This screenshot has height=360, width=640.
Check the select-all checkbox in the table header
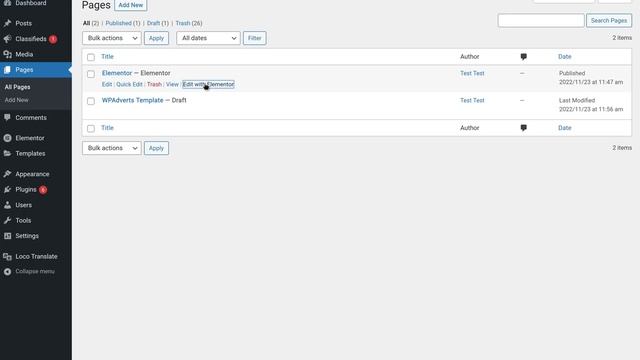[x=91, y=57]
